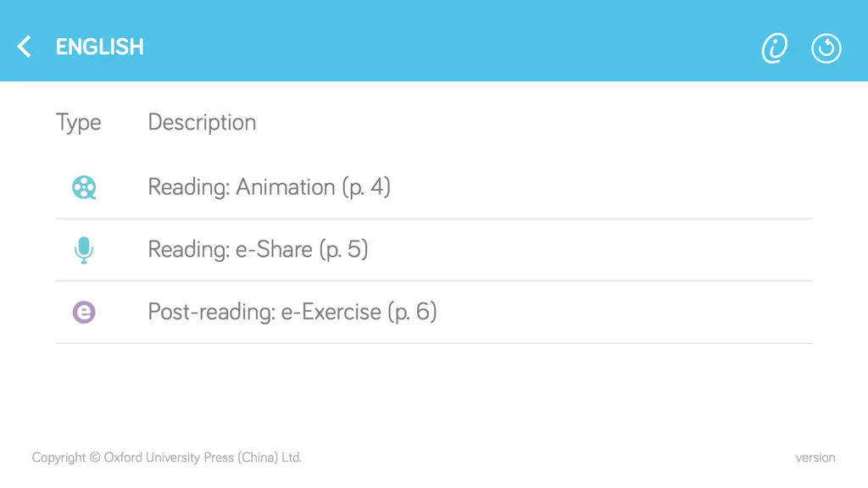Screen dimensions: 868x488
Task: Go back using the left arrow
Action: coord(24,47)
